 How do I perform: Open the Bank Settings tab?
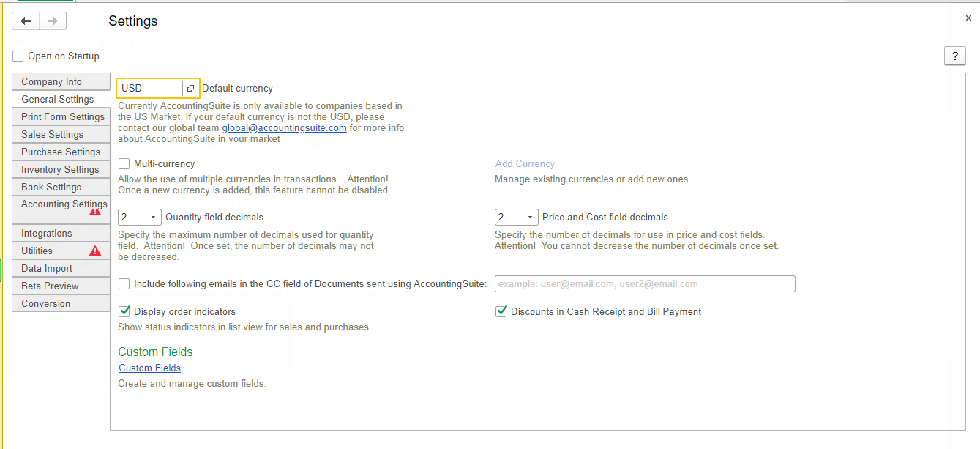pos(61,188)
